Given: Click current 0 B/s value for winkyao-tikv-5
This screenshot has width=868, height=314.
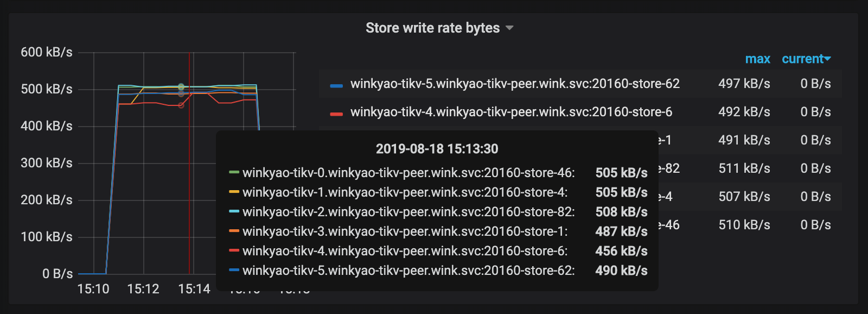Looking at the screenshot, I should pyautogui.click(x=815, y=84).
